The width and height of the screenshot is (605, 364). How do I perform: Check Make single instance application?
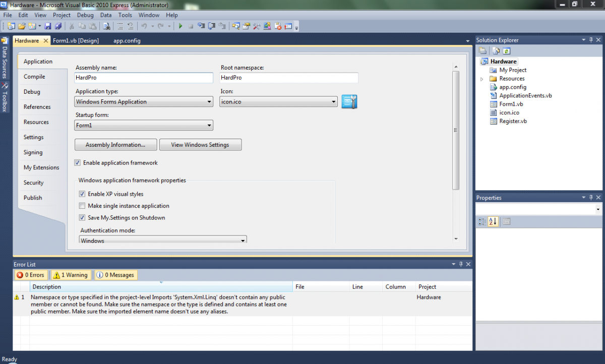click(82, 206)
